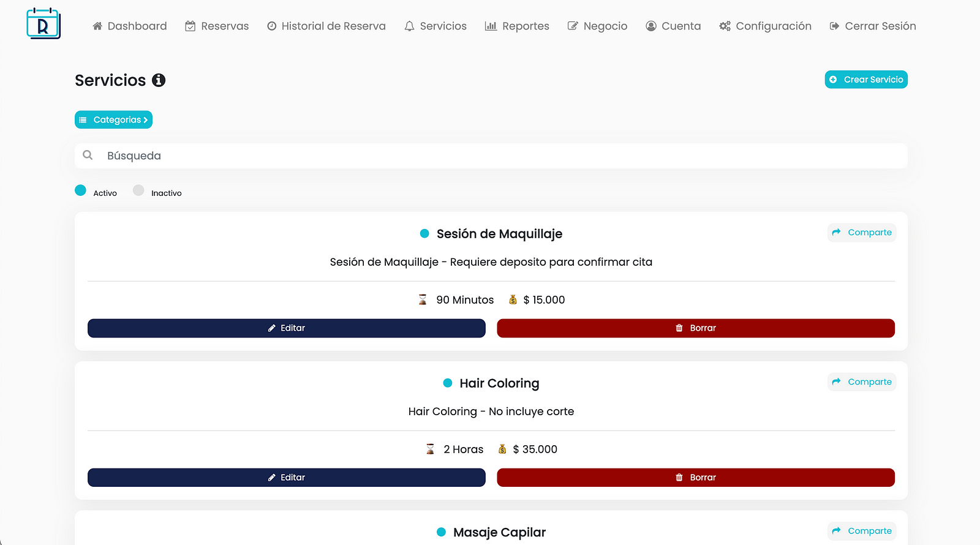Open Configuración page

pyautogui.click(x=765, y=26)
